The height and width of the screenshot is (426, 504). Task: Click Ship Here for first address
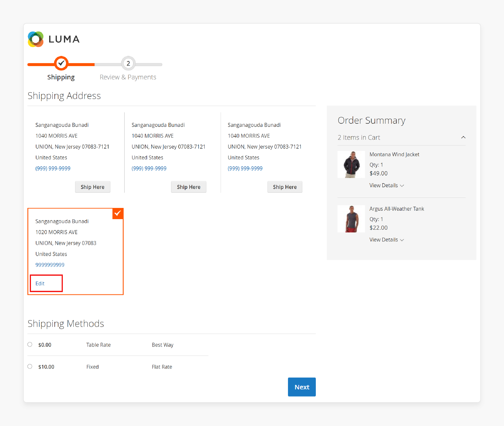[92, 187]
